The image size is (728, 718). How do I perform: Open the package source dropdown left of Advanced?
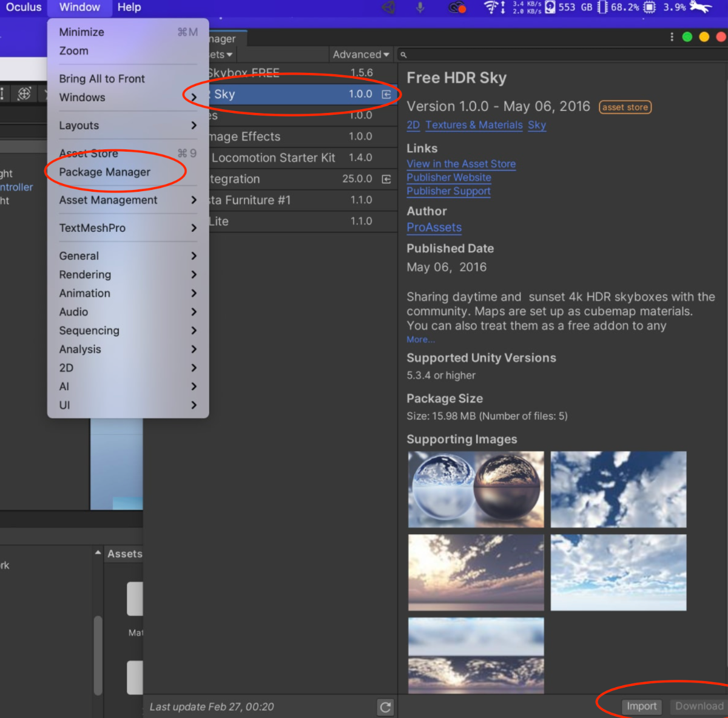point(220,55)
